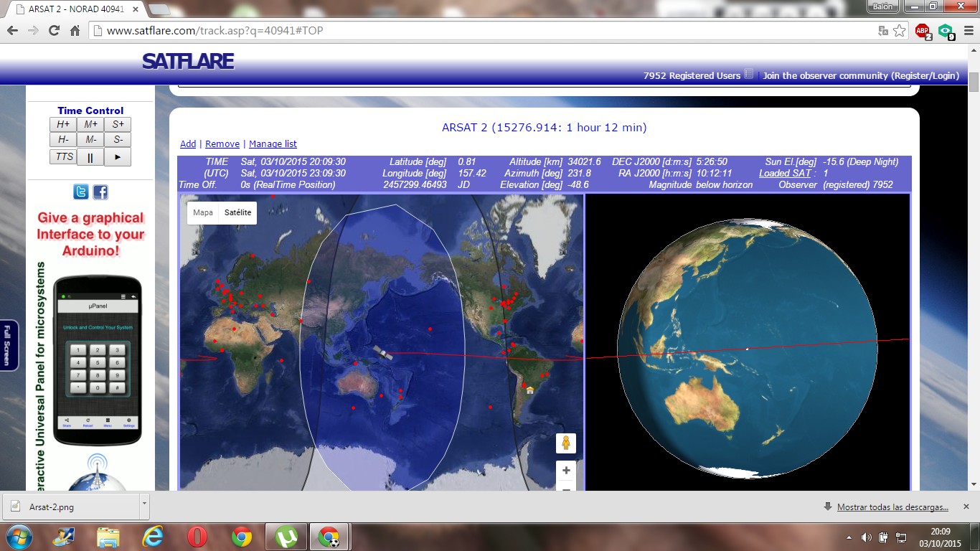Click the Remove link
Screen dimensions: 980x551
222,143
